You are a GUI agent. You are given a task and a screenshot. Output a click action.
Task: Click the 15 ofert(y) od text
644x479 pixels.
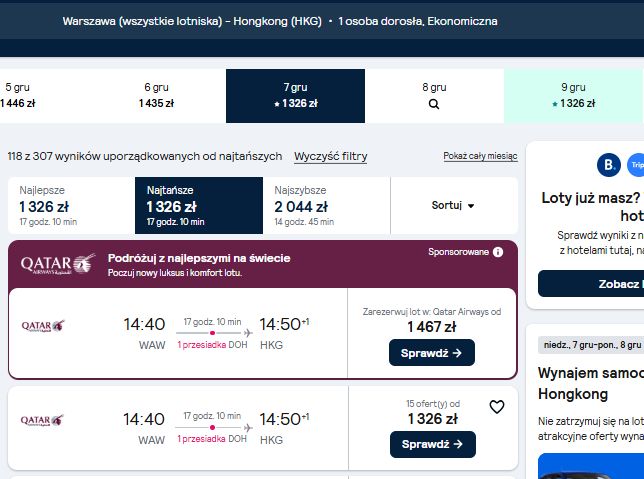[x=433, y=404]
